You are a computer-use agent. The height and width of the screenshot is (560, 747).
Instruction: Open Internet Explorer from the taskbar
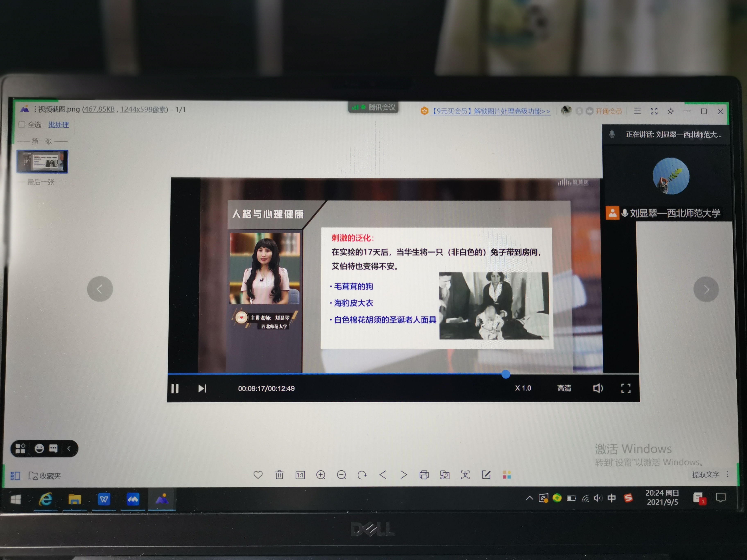click(46, 499)
